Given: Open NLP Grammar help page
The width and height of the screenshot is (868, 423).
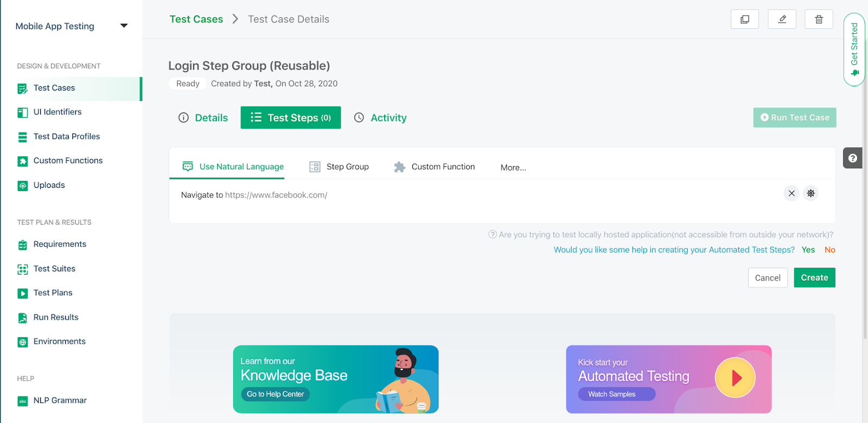Looking at the screenshot, I should tap(60, 400).
